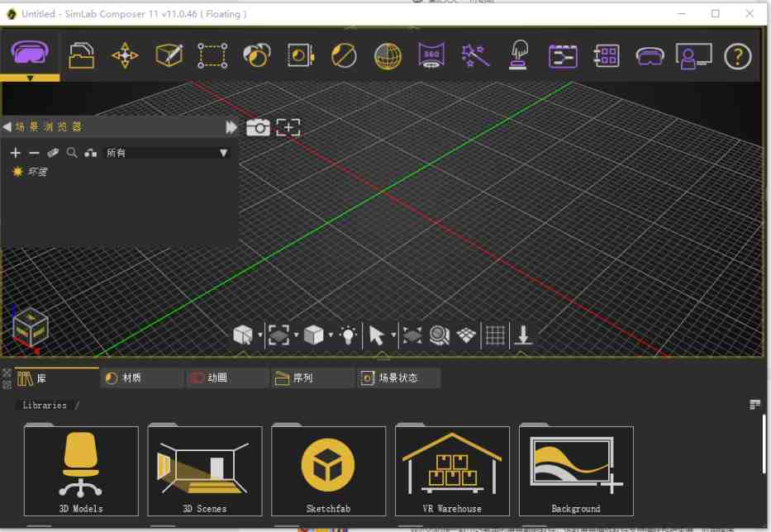This screenshot has width=771, height=532.
Task: Select the move/transform tool in toolbar
Action: point(123,56)
